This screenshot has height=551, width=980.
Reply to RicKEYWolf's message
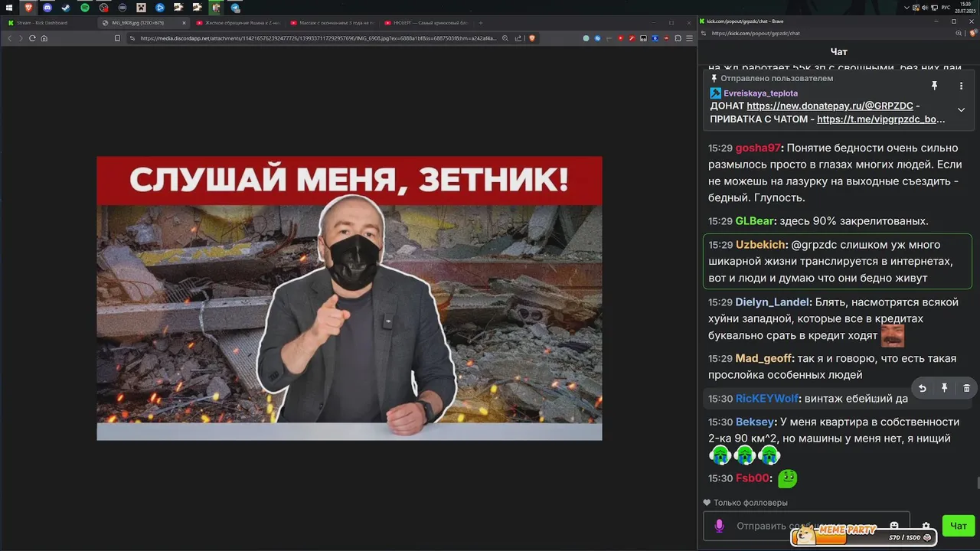[x=922, y=388]
